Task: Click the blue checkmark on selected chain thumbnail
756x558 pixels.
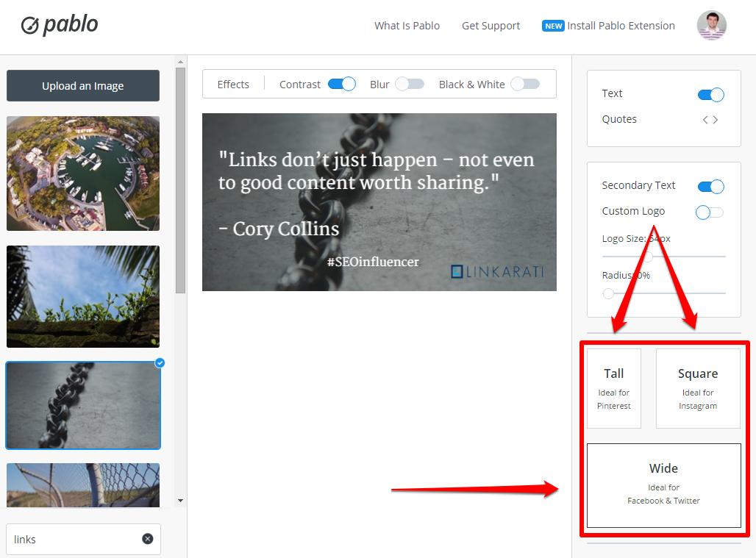Action: (160, 362)
